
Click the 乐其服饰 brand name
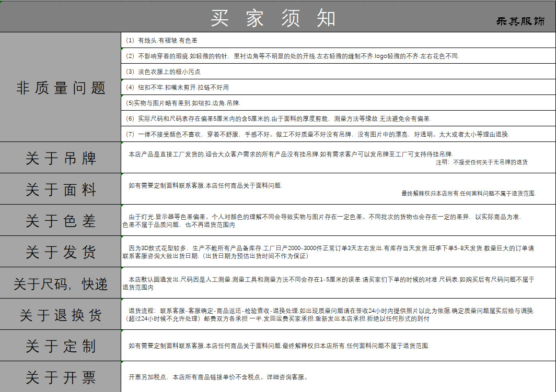click(x=520, y=21)
